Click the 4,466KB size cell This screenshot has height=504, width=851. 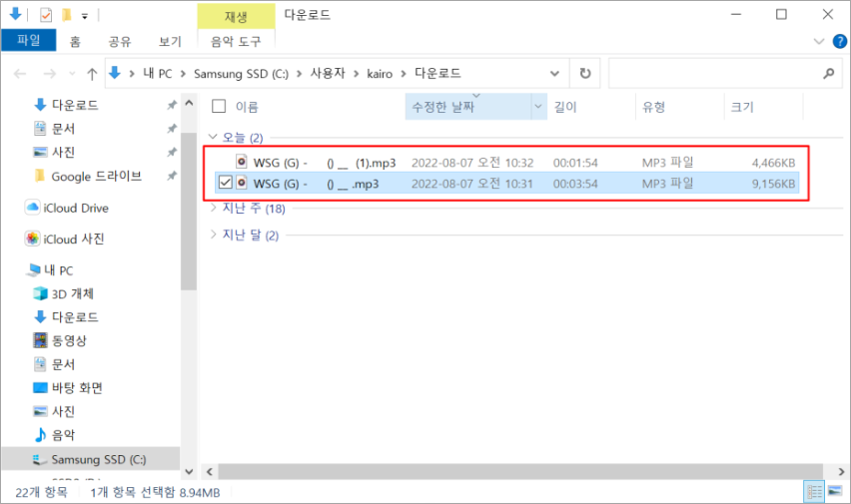[x=773, y=163]
